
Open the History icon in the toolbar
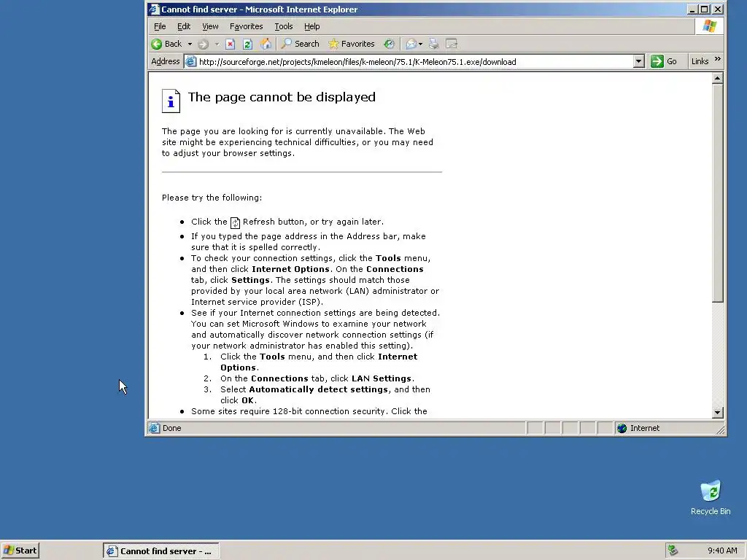pyautogui.click(x=390, y=44)
